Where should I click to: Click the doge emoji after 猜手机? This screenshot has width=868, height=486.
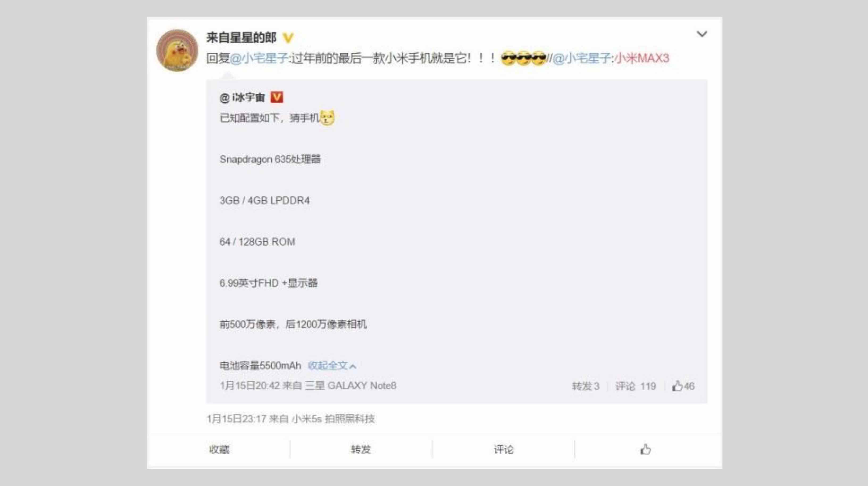(x=327, y=118)
